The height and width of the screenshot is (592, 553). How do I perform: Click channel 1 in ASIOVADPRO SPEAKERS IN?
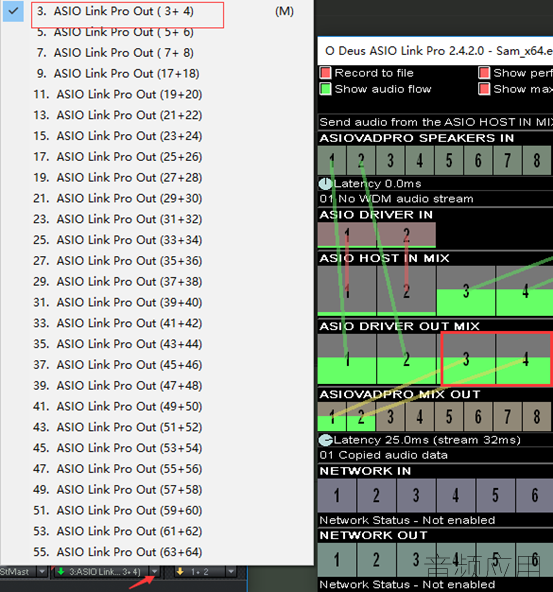point(332,160)
